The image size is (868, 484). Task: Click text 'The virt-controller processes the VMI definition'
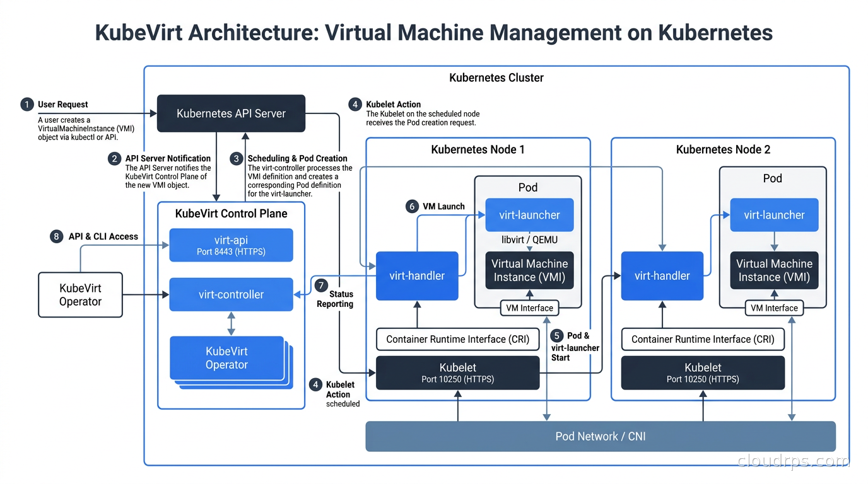[x=300, y=173]
